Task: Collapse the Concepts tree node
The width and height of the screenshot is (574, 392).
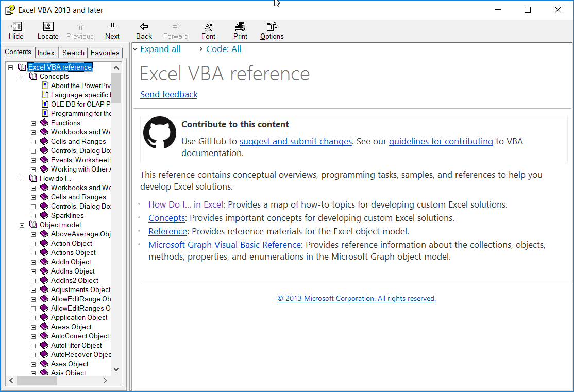Action: [x=22, y=77]
